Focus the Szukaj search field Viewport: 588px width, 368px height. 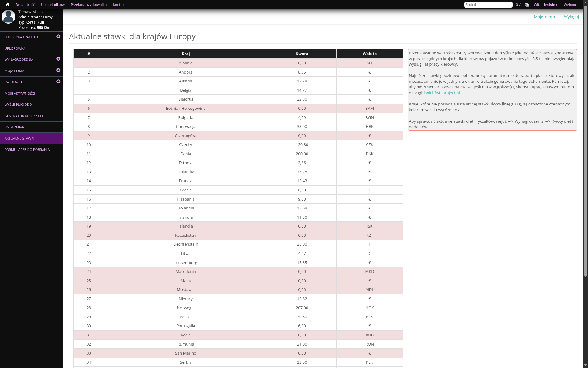tap(488, 5)
